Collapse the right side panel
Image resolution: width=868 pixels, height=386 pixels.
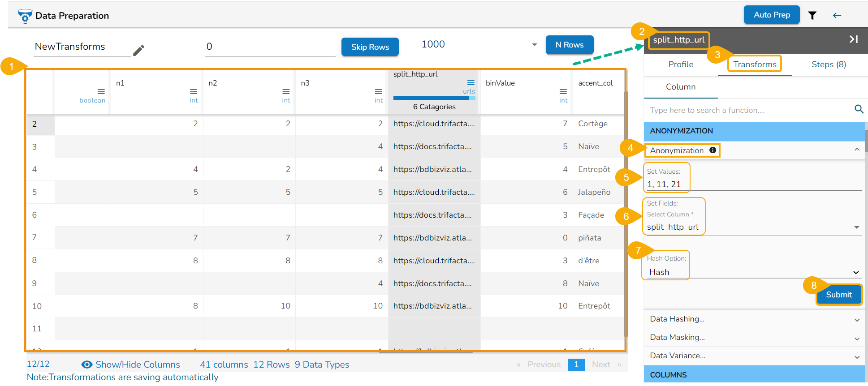click(x=853, y=39)
